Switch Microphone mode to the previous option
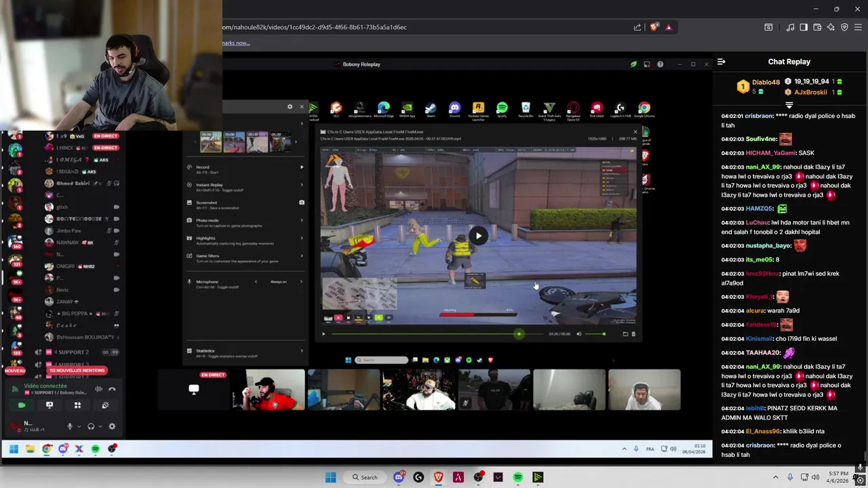The width and height of the screenshot is (868, 488). (x=256, y=282)
